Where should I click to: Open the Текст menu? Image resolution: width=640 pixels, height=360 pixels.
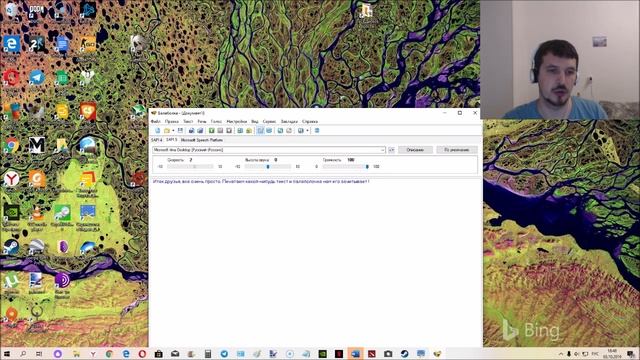click(x=188, y=122)
